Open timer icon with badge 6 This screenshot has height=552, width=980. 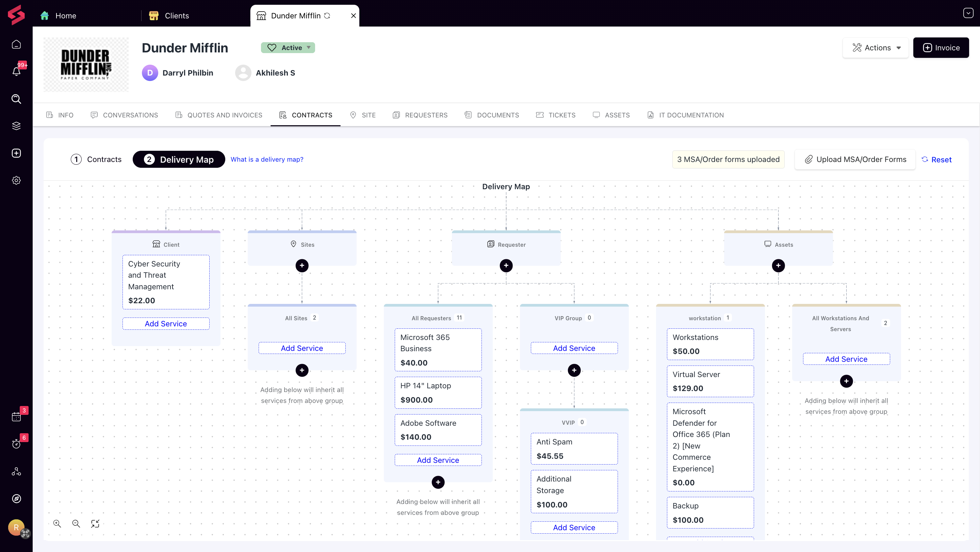tap(16, 443)
